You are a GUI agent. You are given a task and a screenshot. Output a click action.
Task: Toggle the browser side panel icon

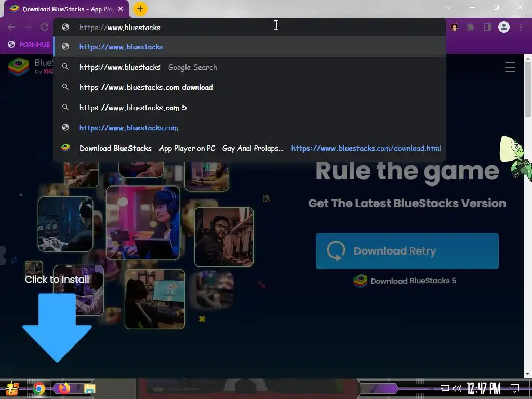coord(487,27)
